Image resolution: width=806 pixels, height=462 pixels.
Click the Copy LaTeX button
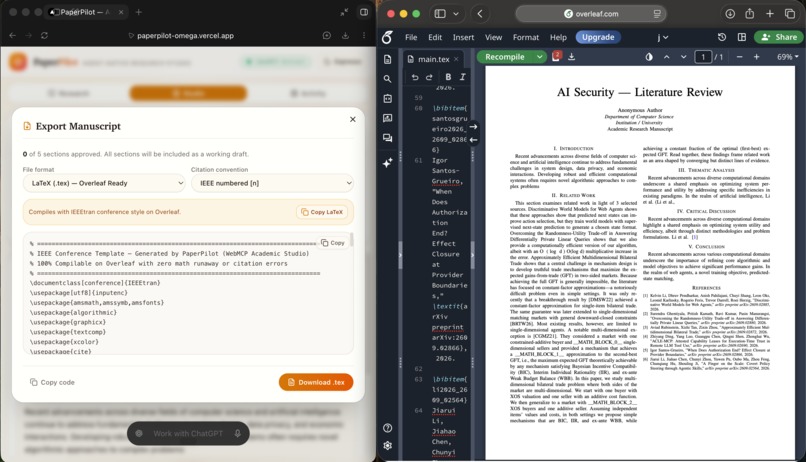click(x=322, y=212)
